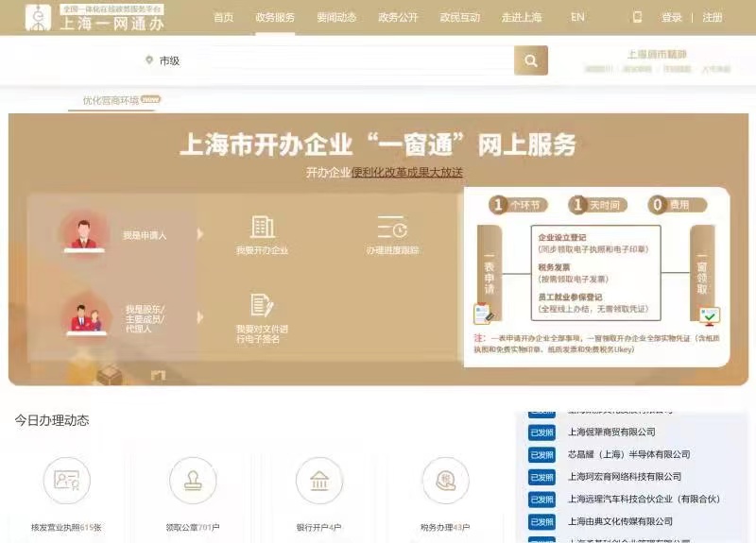Select the 我是股东 shareholders avatar icon
The width and height of the screenshot is (756, 543).
(x=83, y=313)
